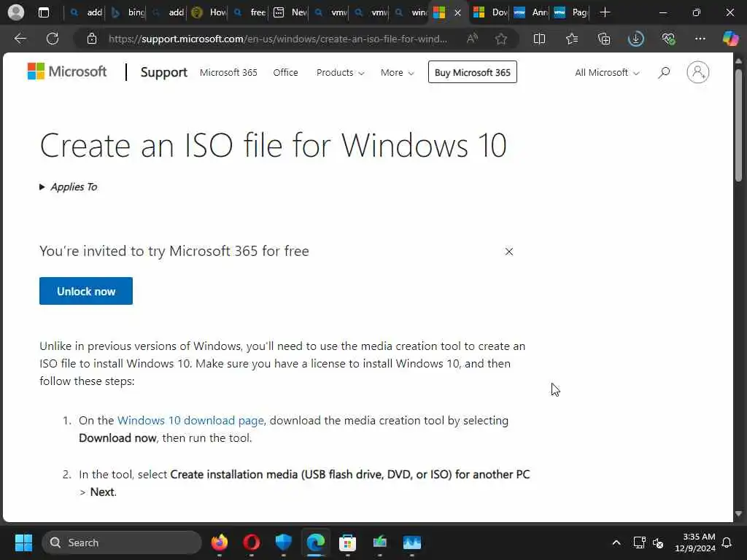Open the network tray icon
This screenshot has width=747, height=560.
(639, 542)
